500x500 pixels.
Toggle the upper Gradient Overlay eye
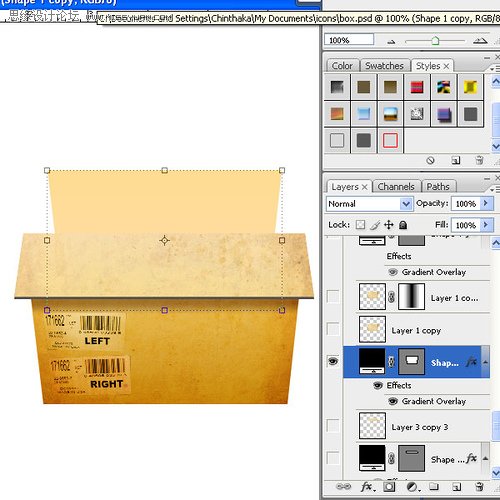tap(393, 272)
